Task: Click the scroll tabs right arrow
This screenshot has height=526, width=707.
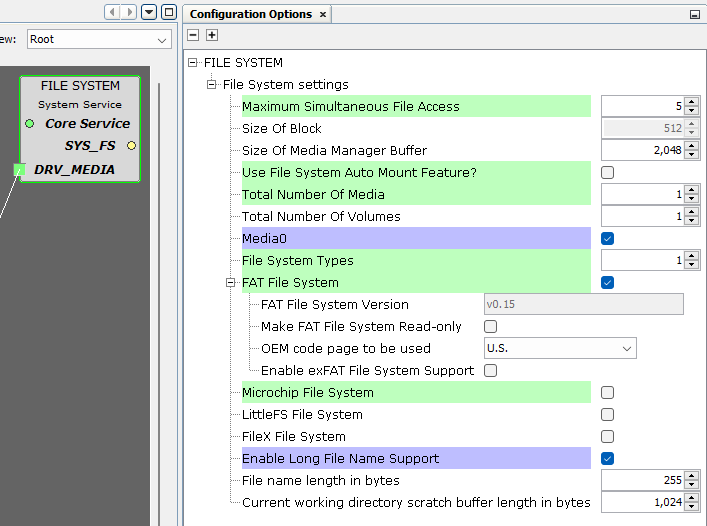Action: click(129, 12)
